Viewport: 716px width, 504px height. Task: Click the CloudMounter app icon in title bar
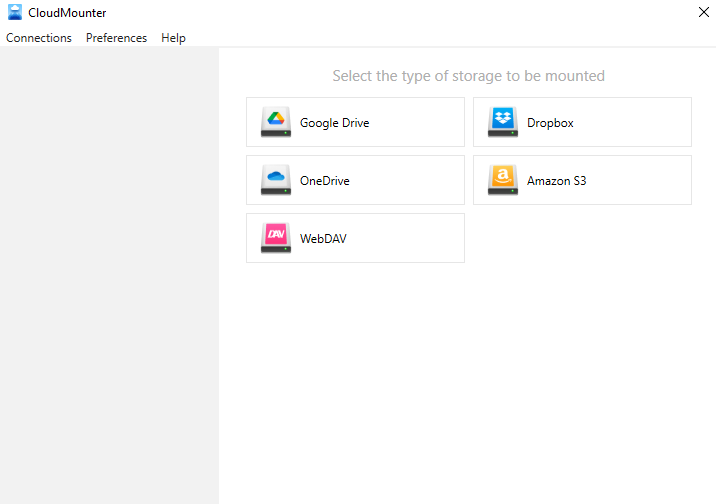[x=15, y=12]
